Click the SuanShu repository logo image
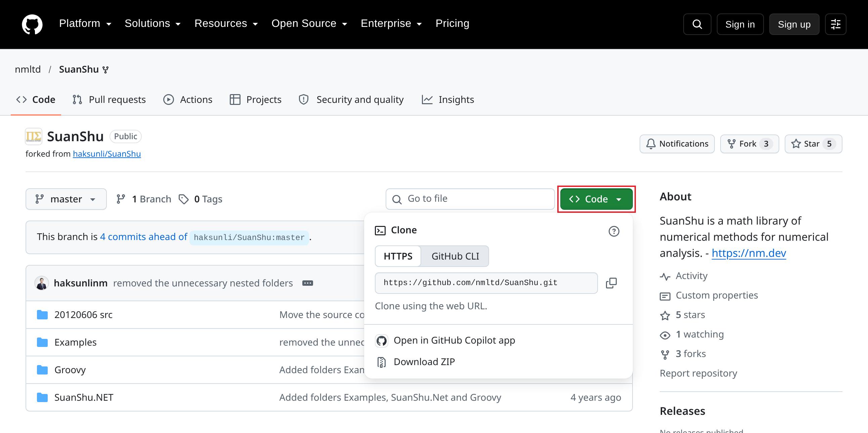 click(x=34, y=136)
